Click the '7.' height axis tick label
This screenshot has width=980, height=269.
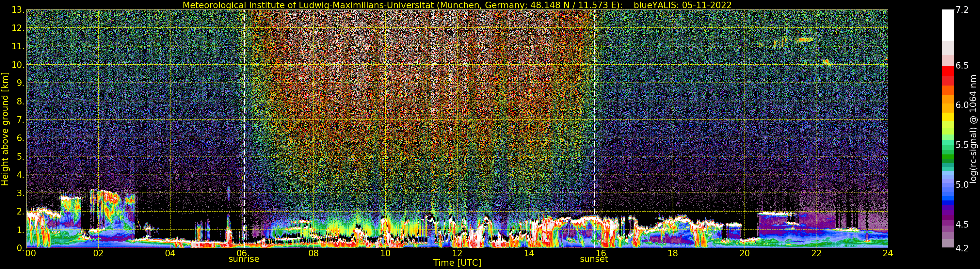coord(21,120)
